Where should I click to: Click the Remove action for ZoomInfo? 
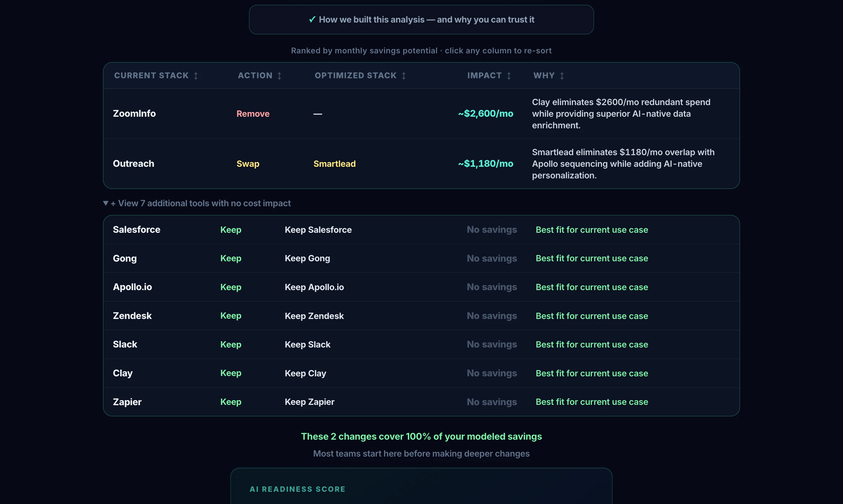[x=253, y=114]
